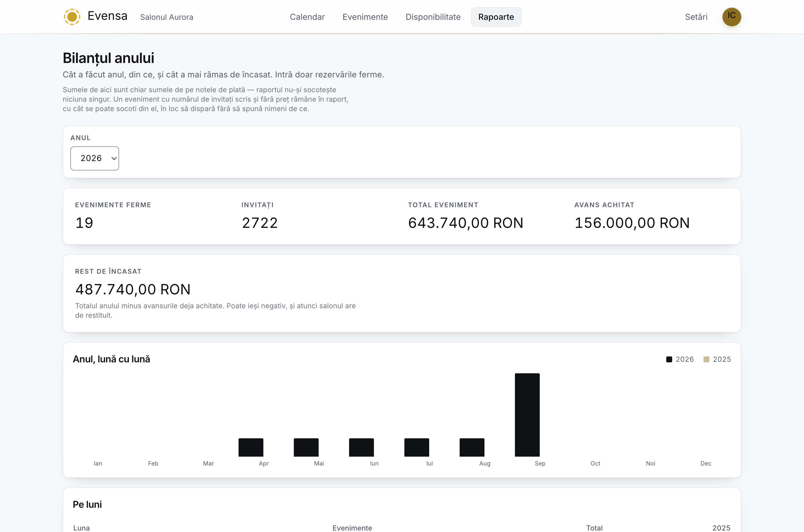Screen dimensions: 804x532
Task: Click the April bar in the chart
Action: pyautogui.click(x=251, y=447)
